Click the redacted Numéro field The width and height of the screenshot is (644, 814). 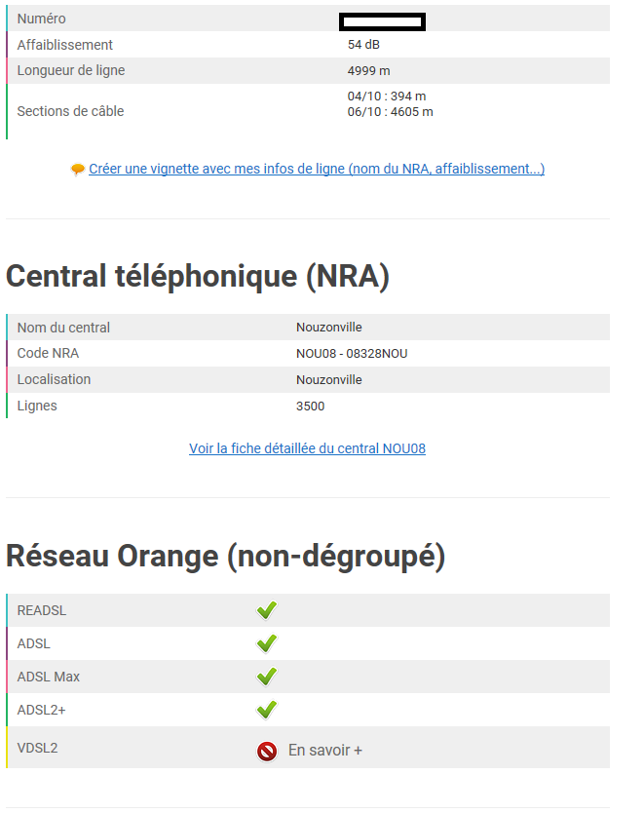[382, 21]
